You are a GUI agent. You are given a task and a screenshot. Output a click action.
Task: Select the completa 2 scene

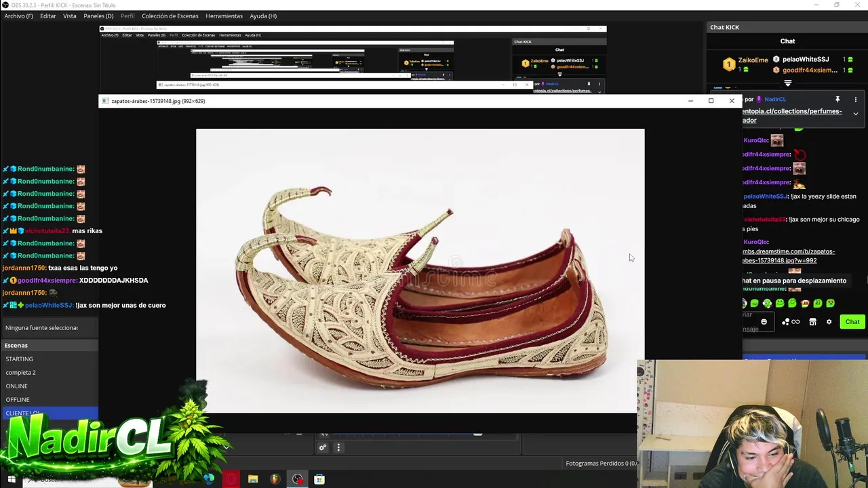50,372
